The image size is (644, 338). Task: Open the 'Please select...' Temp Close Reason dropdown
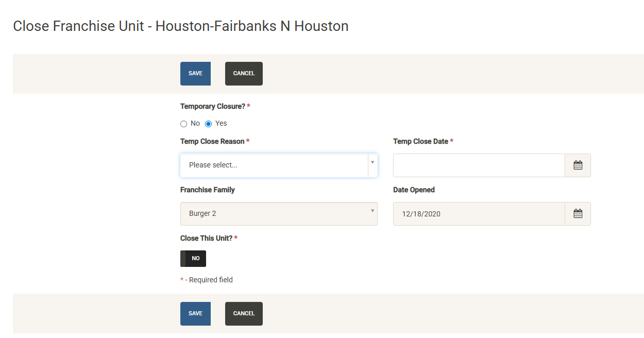pyautogui.click(x=273, y=165)
